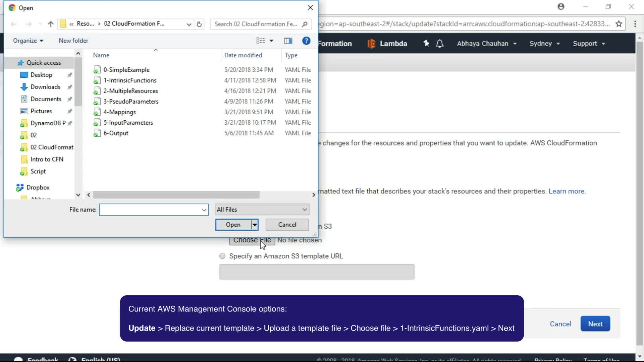Screen dimensions: 644x362
Task: Click the AWS notifications bell icon
Action: pyautogui.click(x=440, y=44)
